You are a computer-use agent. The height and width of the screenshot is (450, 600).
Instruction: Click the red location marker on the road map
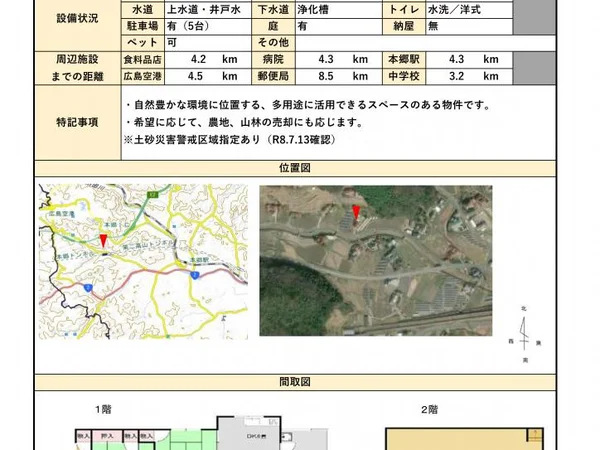(x=103, y=241)
